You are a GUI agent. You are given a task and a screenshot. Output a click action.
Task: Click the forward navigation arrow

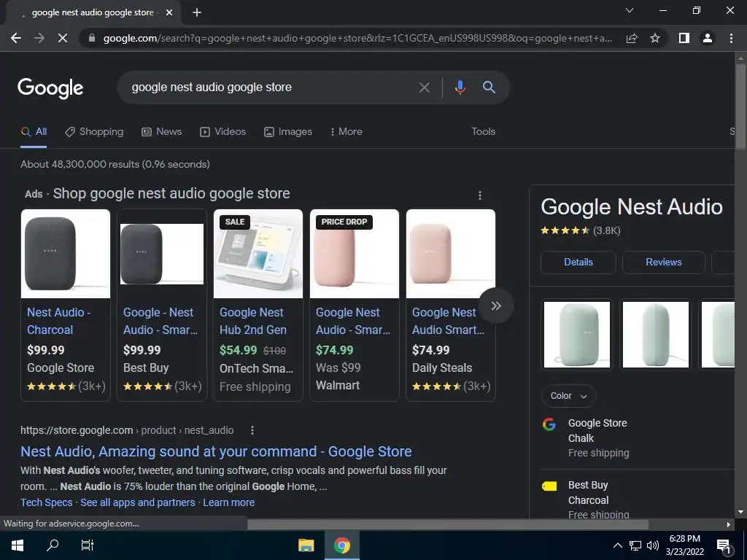pos(39,38)
